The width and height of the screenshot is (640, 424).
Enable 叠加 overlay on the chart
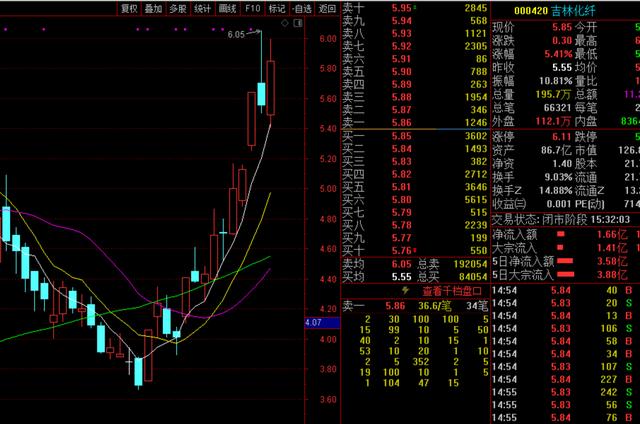point(153,8)
